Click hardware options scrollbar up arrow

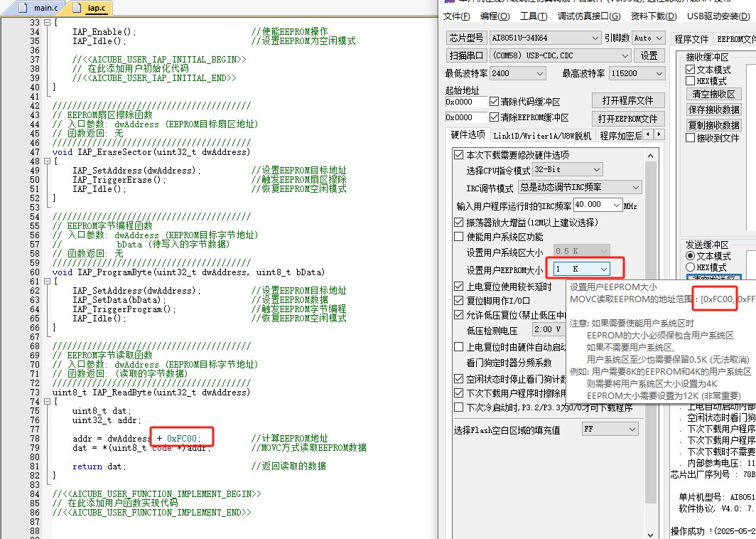click(x=650, y=156)
